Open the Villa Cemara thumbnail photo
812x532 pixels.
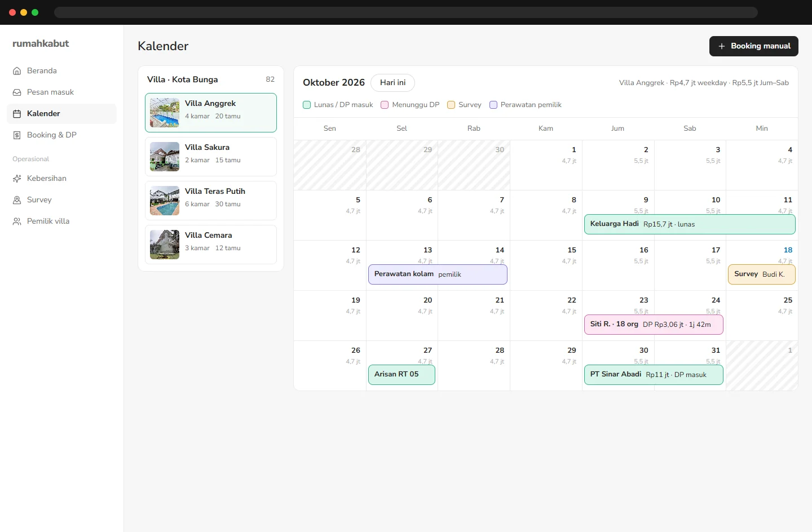pos(165,245)
